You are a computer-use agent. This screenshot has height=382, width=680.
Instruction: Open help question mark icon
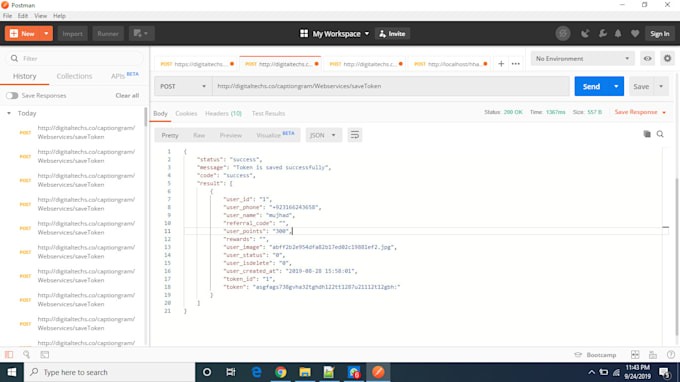670,355
